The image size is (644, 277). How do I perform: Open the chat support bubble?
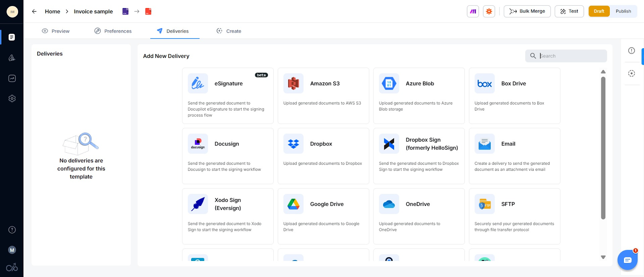point(627,260)
